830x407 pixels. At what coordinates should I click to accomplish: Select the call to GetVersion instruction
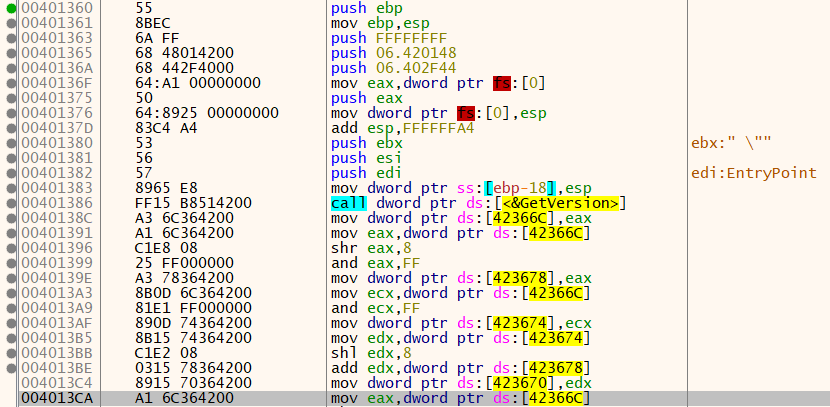tap(479, 203)
